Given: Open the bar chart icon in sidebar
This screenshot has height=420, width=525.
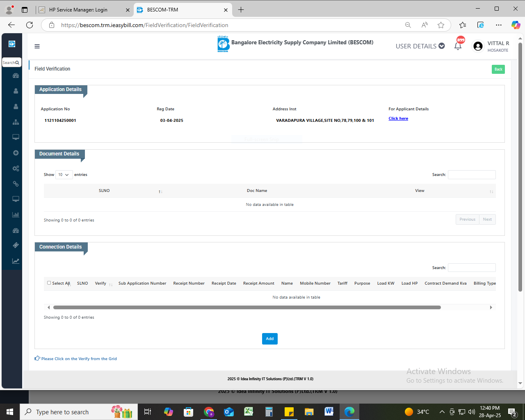Looking at the screenshot, I should point(16,215).
